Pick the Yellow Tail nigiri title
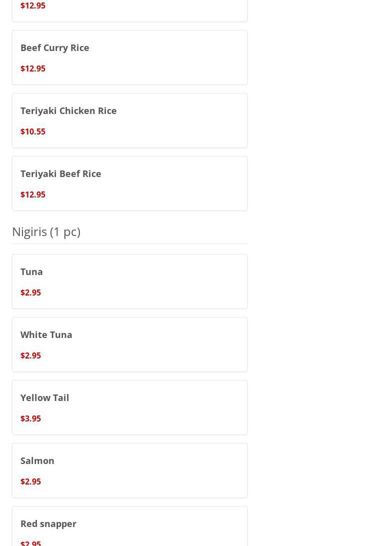Image resolution: width=392 pixels, height=546 pixels. point(45,397)
